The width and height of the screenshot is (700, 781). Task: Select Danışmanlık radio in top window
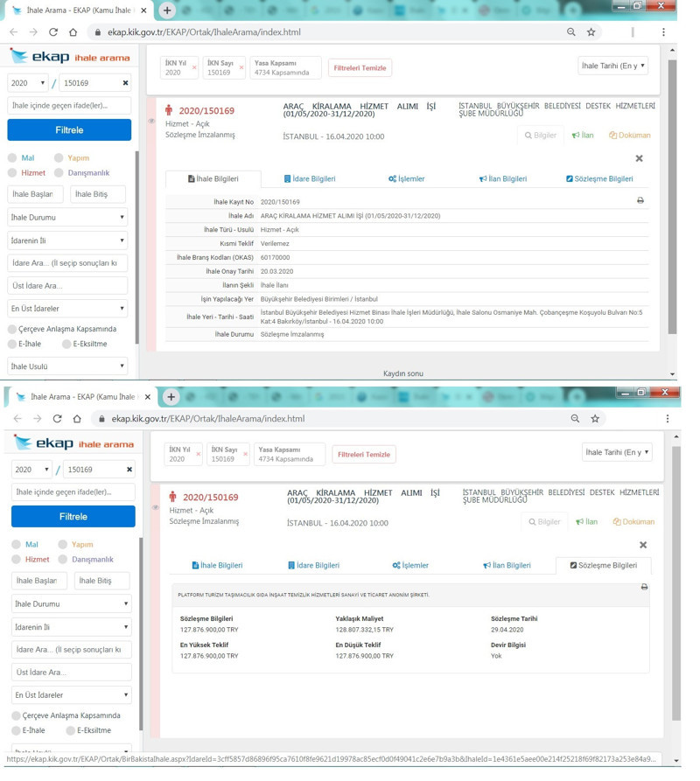tap(59, 173)
